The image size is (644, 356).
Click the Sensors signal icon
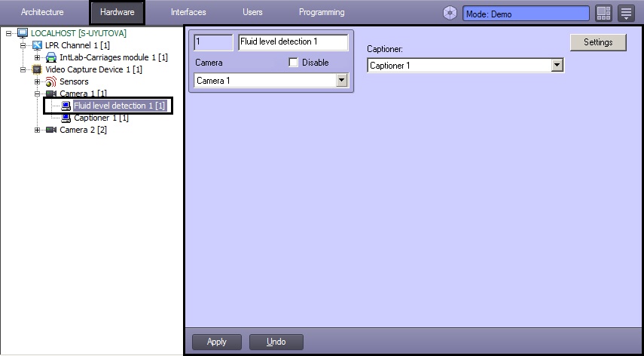point(51,81)
